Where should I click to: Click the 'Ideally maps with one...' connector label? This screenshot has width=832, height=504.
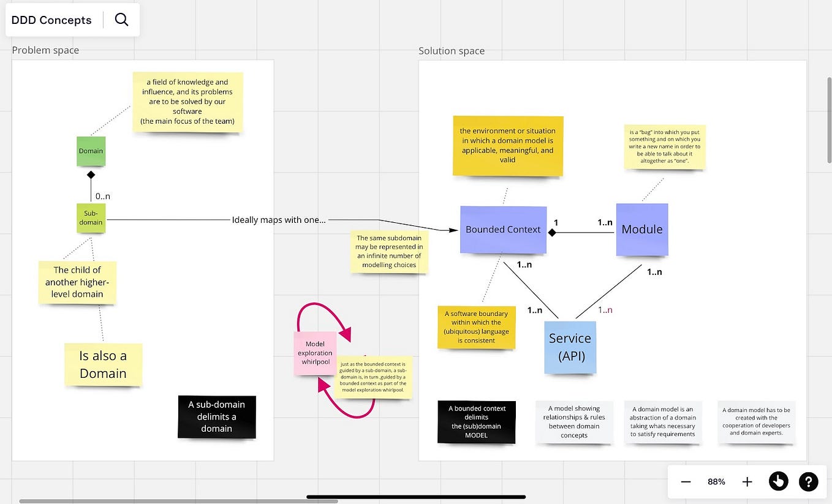(x=279, y=219)
